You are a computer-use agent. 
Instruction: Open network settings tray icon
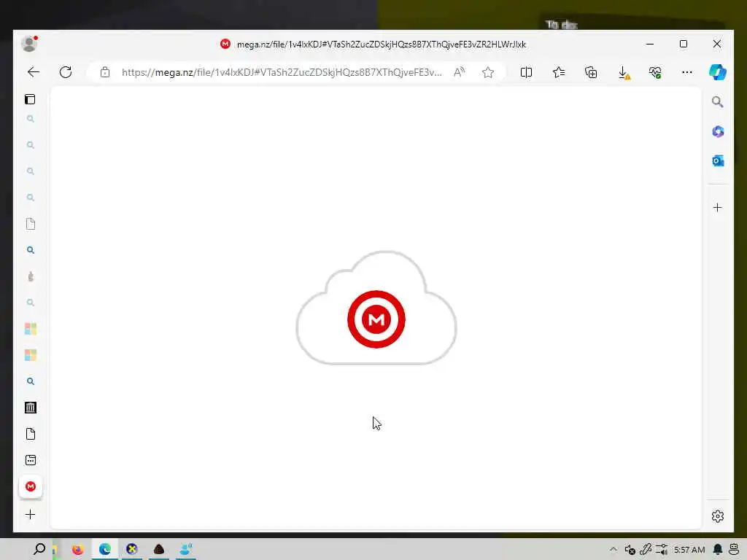[662, 550]
